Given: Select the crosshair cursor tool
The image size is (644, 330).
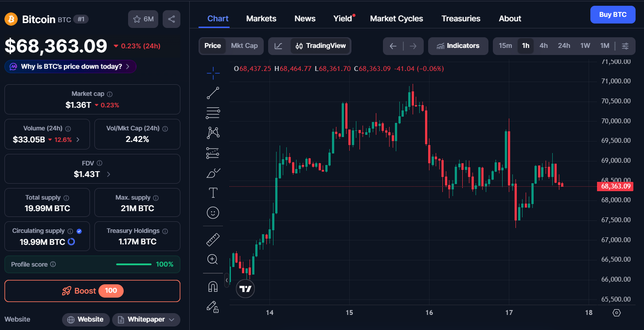Looking at the screenshot, I should click(x=213, y=74).
